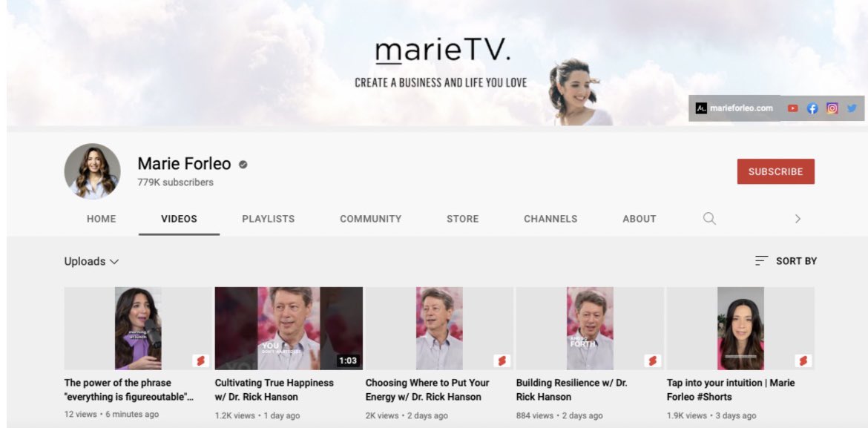Viewport: 868px width, 428px height.
Task: Click '1.9K views • 3 days ago' text
Action: [711, 415]
